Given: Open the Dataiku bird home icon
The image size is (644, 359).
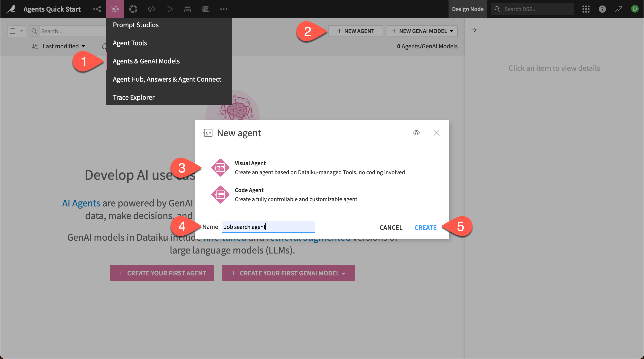Looking at the screenshot, I should (11, 9).
